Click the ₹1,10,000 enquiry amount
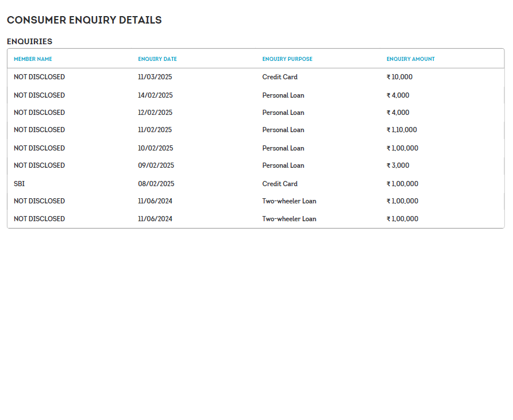 [402, 130]
